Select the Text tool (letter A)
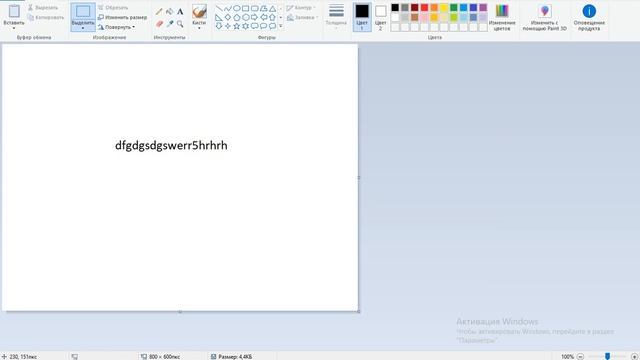The image size is (640, 360). (x=180, y=12)
